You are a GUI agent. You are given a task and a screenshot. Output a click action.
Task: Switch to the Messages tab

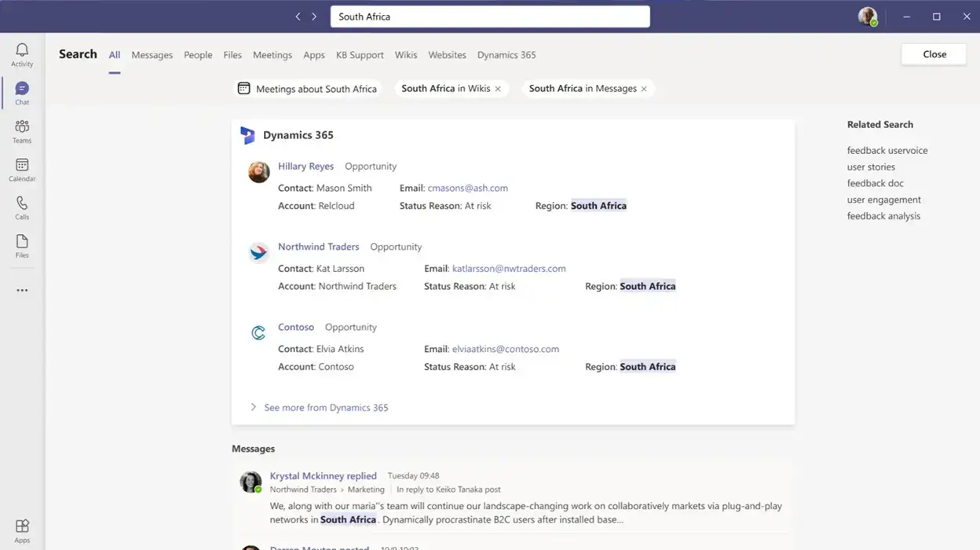(x=152, y=55)
